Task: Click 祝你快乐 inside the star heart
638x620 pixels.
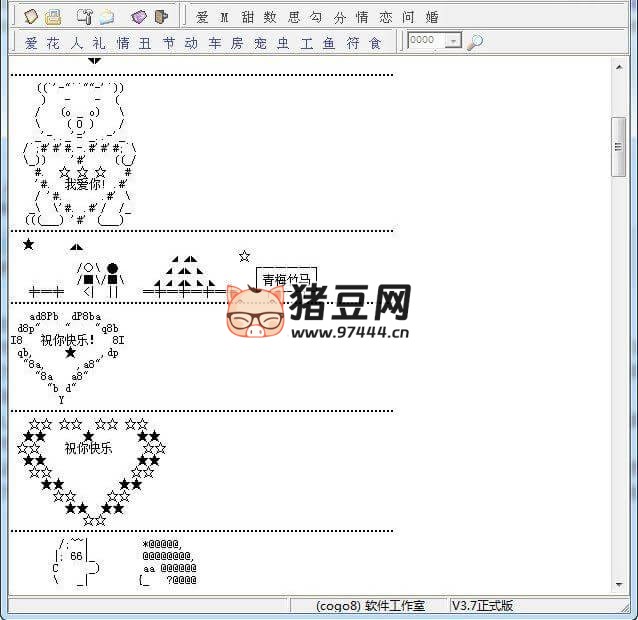Action: point(88,448)
